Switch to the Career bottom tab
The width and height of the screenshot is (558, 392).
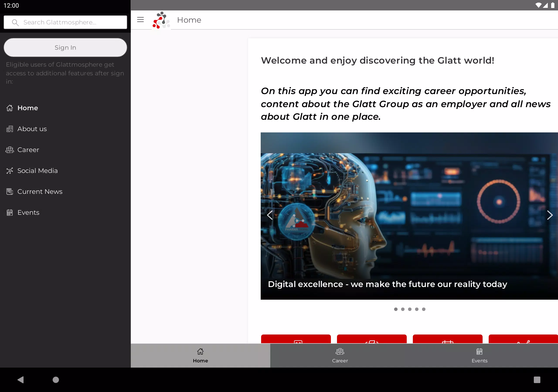point(340,355)
